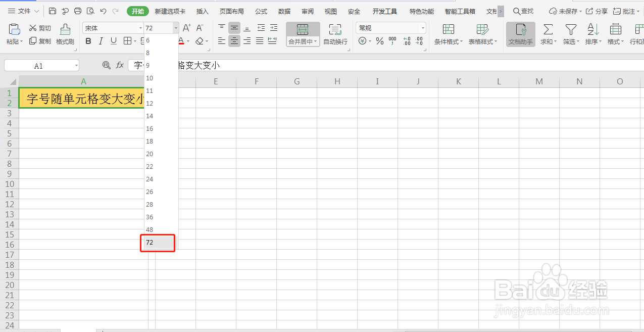644x332 pixels.
Task: Expand the merge and center dropdown
Action: tap(315, 41)
